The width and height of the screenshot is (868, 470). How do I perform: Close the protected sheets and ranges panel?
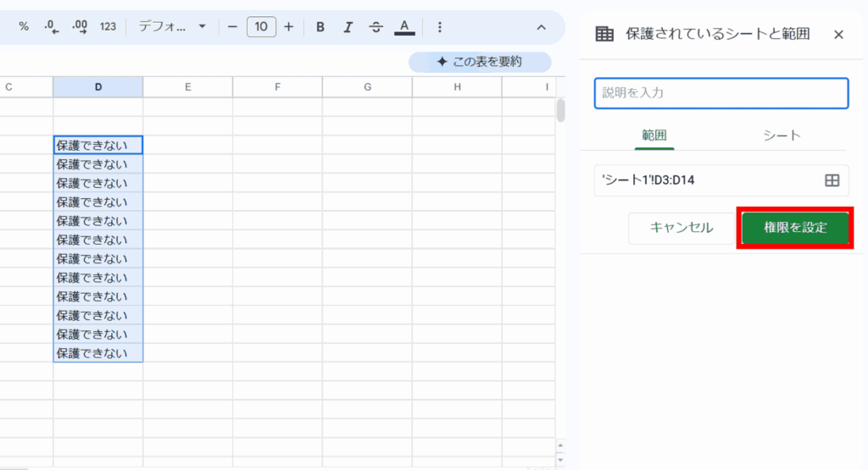(x=838, y=34)
